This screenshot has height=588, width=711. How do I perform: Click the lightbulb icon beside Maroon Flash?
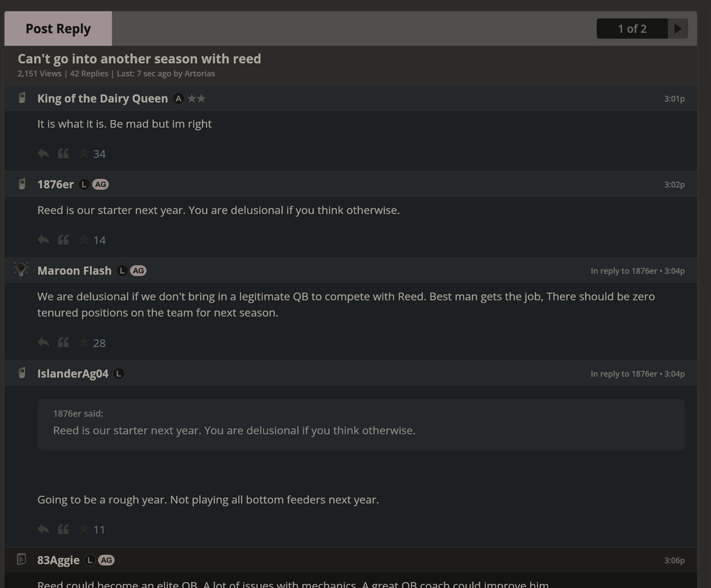pyautogui.click(x=21, y=269)
